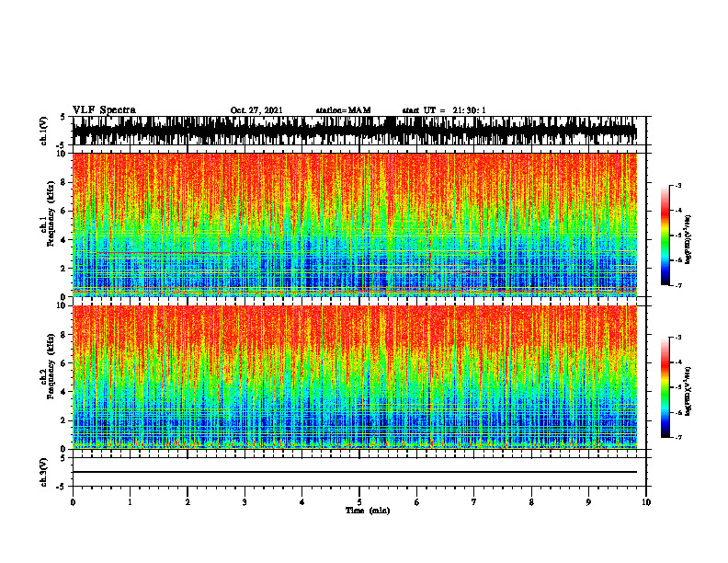Click the "-4" label on ch.2 colorbar
The width and height of the screenshot is (728, 563).
click(x=678, y=362)
